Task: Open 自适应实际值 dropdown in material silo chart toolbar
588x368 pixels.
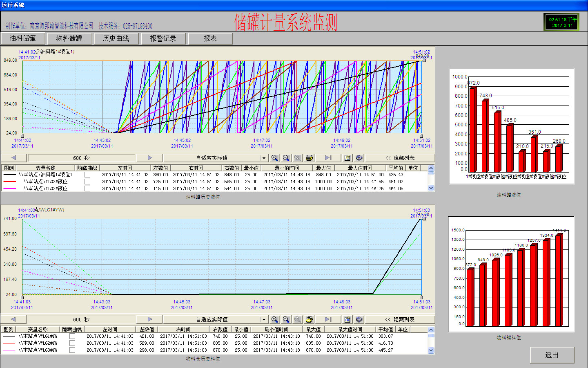Action: [x=264, y=319]
